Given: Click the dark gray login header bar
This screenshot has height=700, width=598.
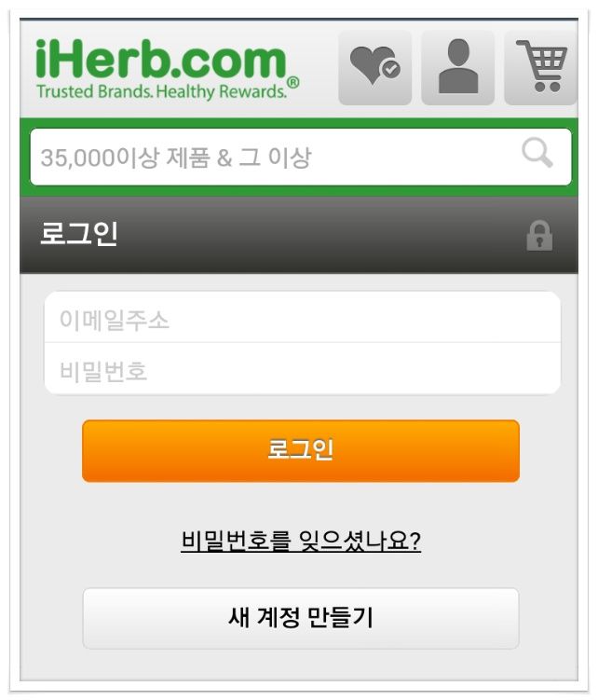Looking at the screenshot, I should point(299,235).
